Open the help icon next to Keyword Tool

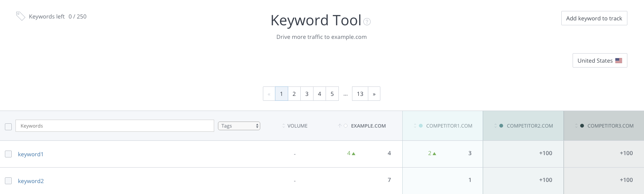[367, 22]
